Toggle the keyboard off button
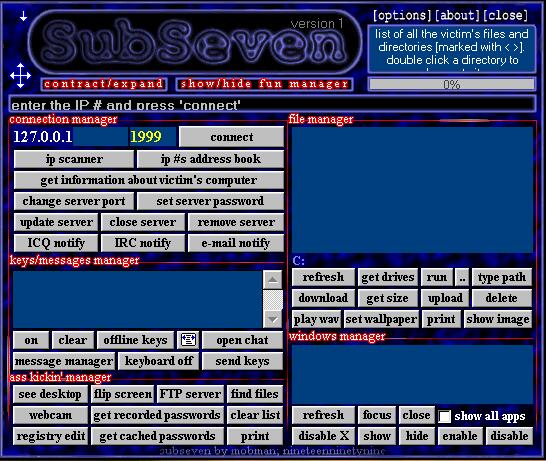The height and width of the screenshot is (461, 546). (159, 361)
